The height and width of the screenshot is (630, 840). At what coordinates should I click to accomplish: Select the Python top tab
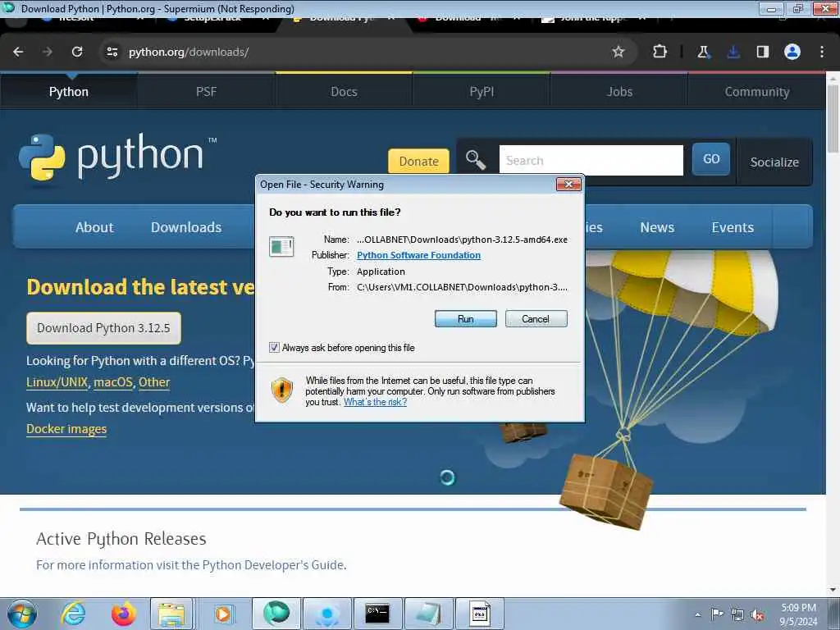coord(69,92)
